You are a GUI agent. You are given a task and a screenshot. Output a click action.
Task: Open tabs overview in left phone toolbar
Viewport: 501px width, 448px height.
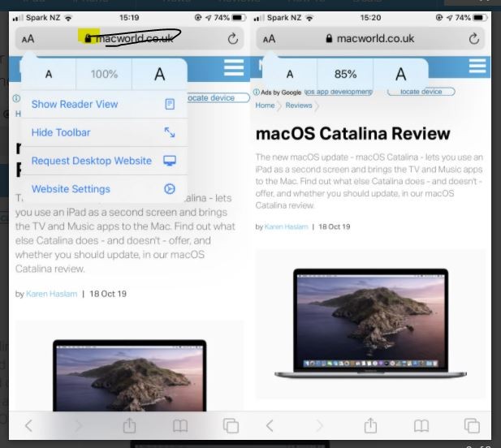click(231, 425)
